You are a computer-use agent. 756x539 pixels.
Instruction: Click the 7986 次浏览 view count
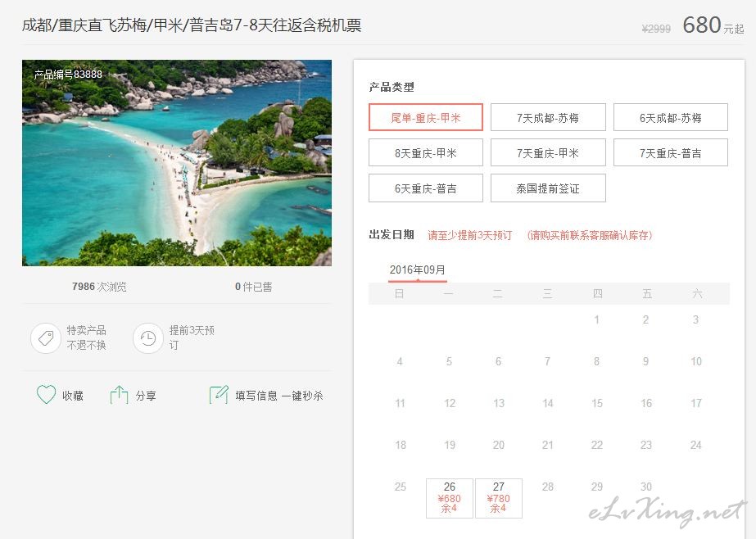coord(99,287)
